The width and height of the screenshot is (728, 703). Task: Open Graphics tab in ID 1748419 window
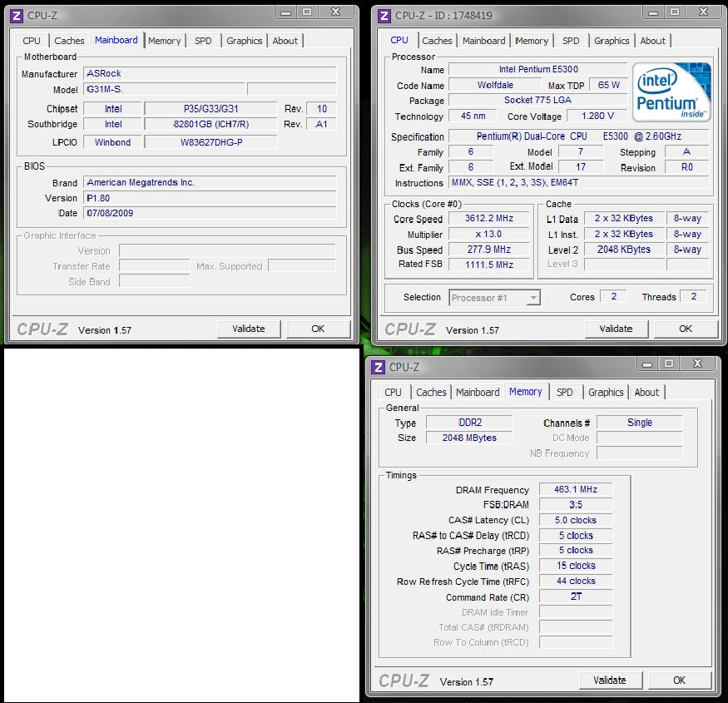(x=612, y=41)
